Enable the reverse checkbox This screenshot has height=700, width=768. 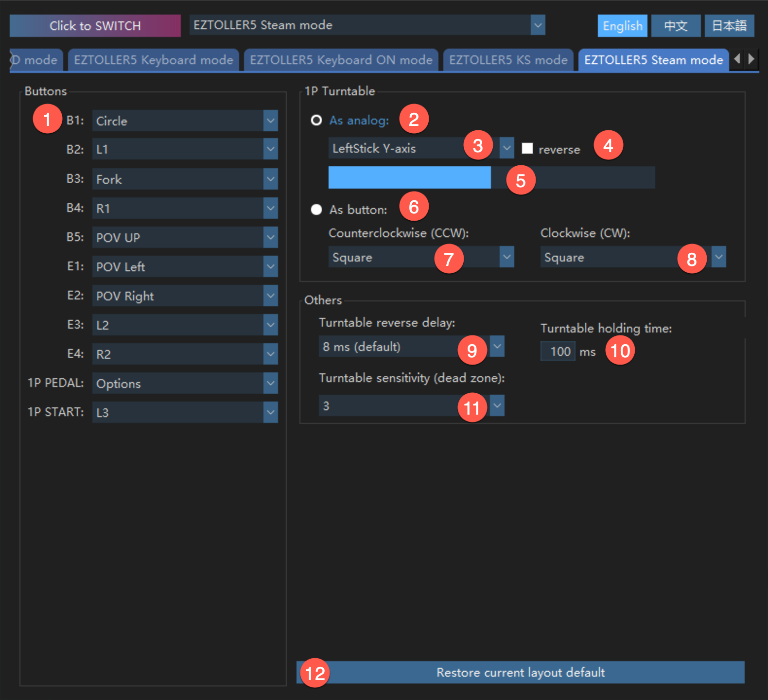(x=527, y=148)
